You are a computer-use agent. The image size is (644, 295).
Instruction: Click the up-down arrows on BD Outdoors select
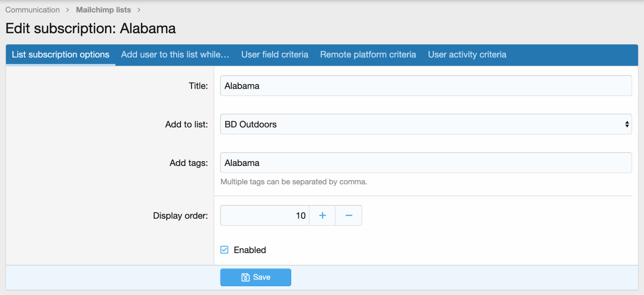tap(627, 124)
